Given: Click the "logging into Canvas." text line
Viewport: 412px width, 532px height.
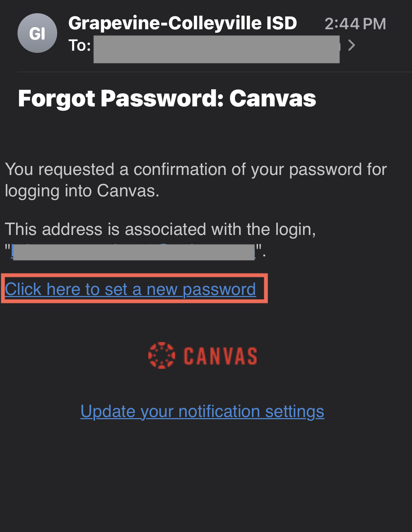Looking at the screenshot, I should (x=82, y=191).
